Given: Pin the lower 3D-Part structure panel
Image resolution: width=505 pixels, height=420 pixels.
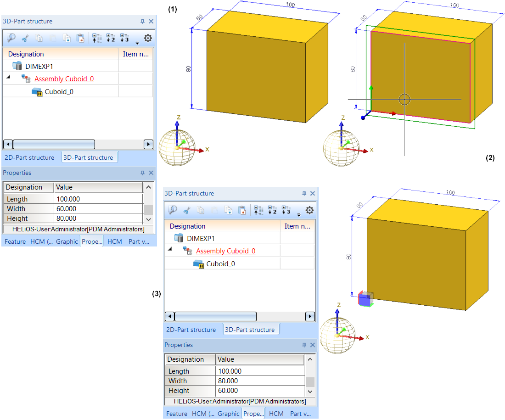Looking at the screenshot, I should click(x=304, y=193).
